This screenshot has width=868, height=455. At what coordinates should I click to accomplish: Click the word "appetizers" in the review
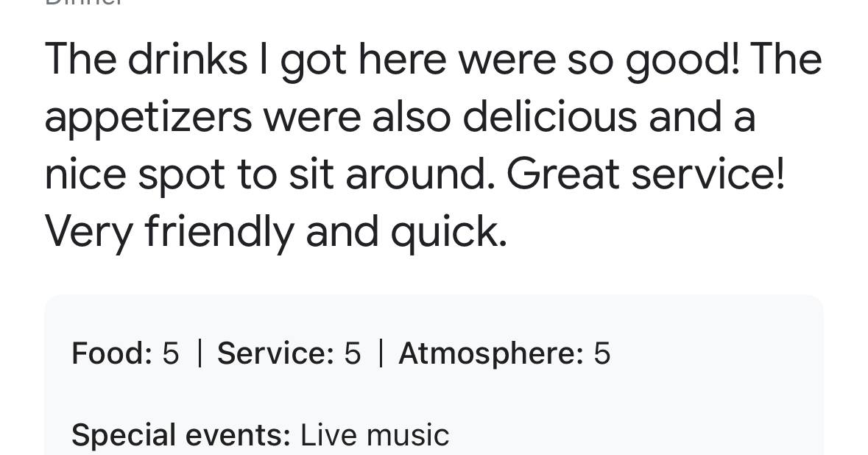pyautogui.click(x=149, y=119)
